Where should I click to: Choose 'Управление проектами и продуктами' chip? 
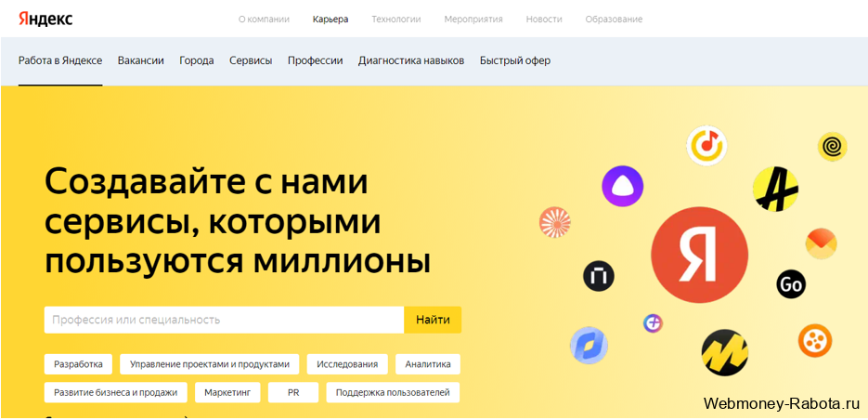pyautogui.click(x=210, y=364)
